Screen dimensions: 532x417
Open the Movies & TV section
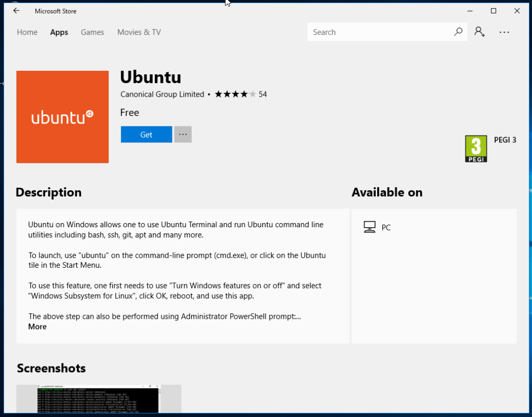pyautogui.click(x=139, y=32)
